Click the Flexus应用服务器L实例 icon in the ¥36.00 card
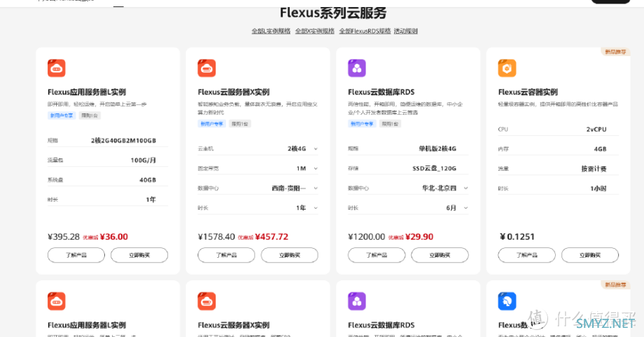 (56, 68)
